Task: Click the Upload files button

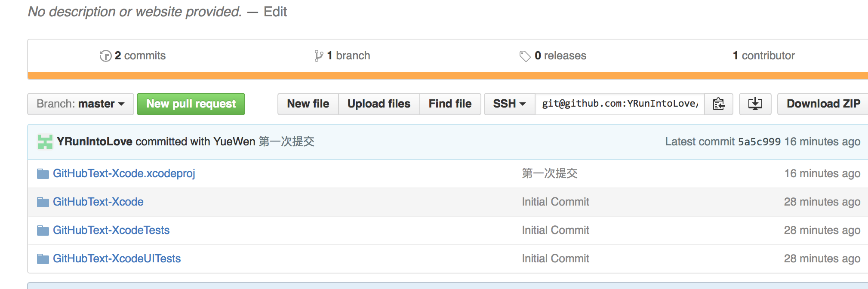Action: click(379, 104)
